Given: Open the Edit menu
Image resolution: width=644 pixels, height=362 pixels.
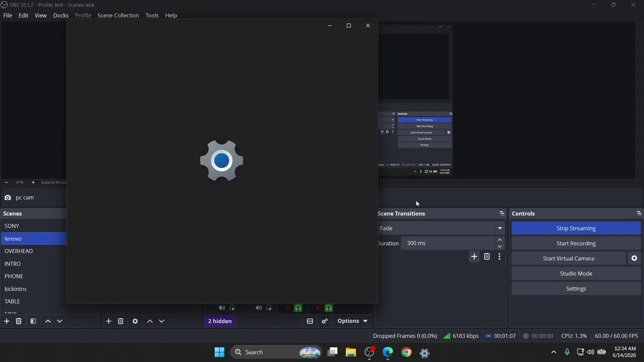Looking at the screenshot, I should click(x=23, y=15).
